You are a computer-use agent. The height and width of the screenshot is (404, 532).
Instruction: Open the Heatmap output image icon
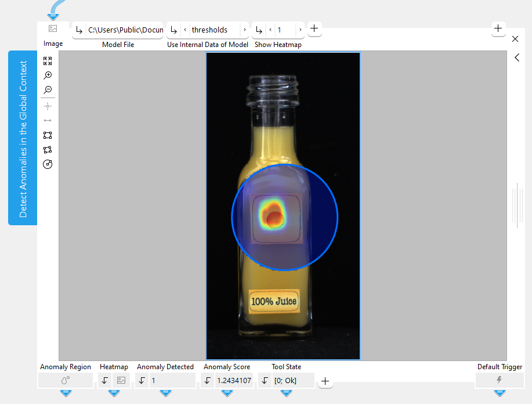[x=121, y=380]
